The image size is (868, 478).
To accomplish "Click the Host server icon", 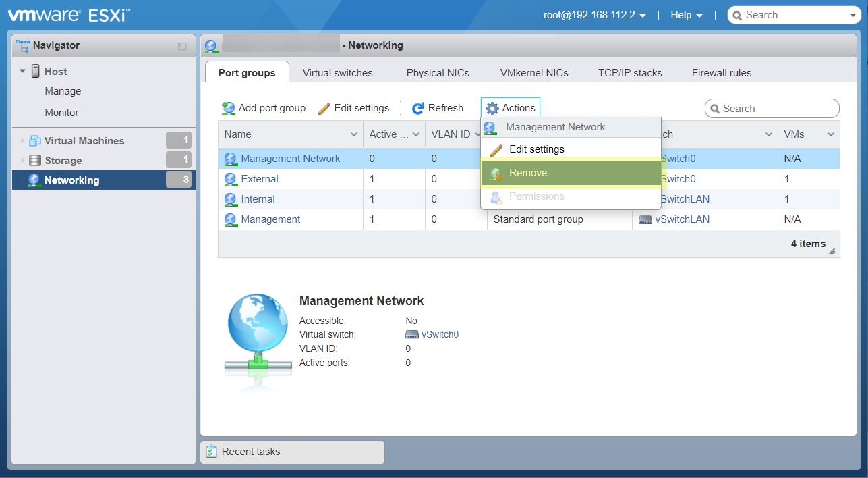I will [x=36, y=71].
